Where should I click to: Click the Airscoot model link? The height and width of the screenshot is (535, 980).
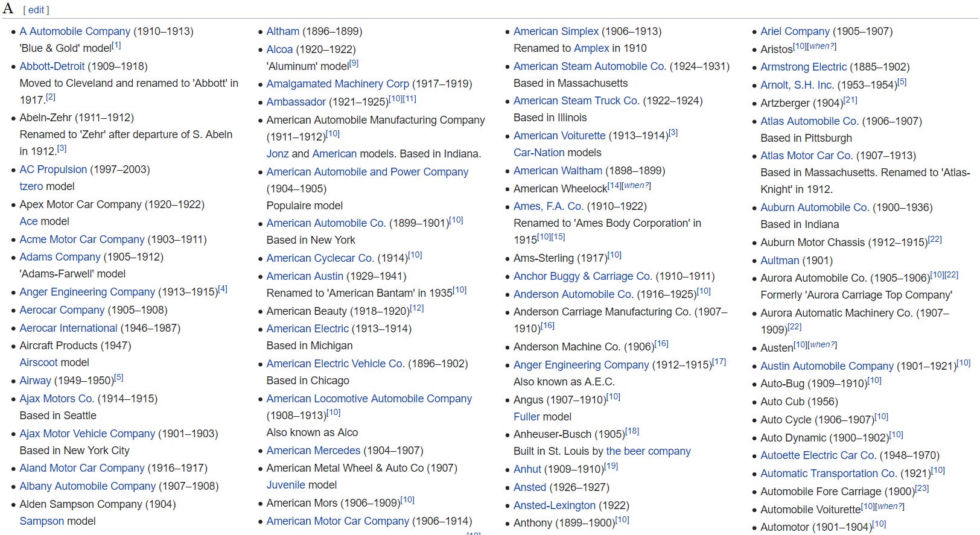(x=39, y=362)
